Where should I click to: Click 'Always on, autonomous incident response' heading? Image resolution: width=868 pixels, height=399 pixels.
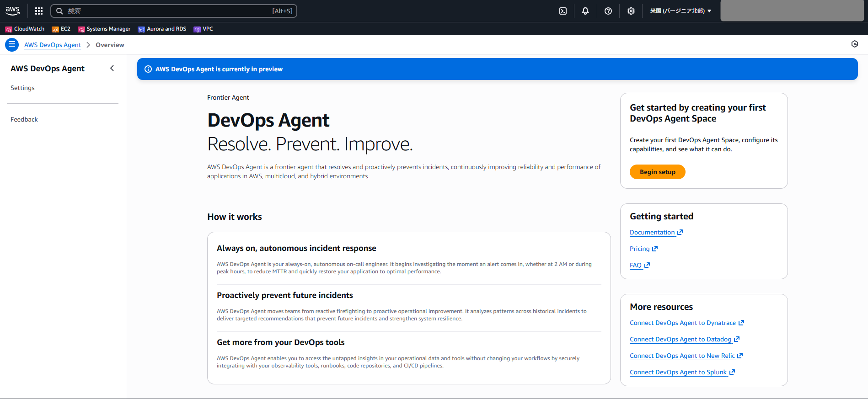pos(296,248)
